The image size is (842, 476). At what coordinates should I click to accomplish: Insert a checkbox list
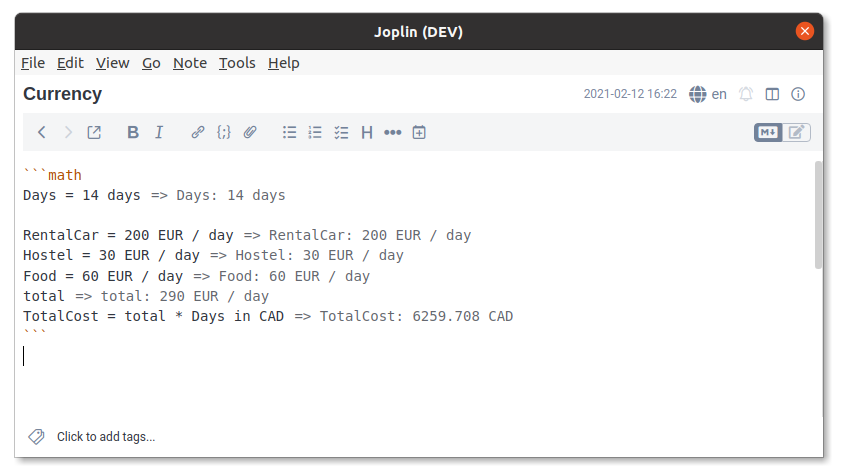(341, 132)
